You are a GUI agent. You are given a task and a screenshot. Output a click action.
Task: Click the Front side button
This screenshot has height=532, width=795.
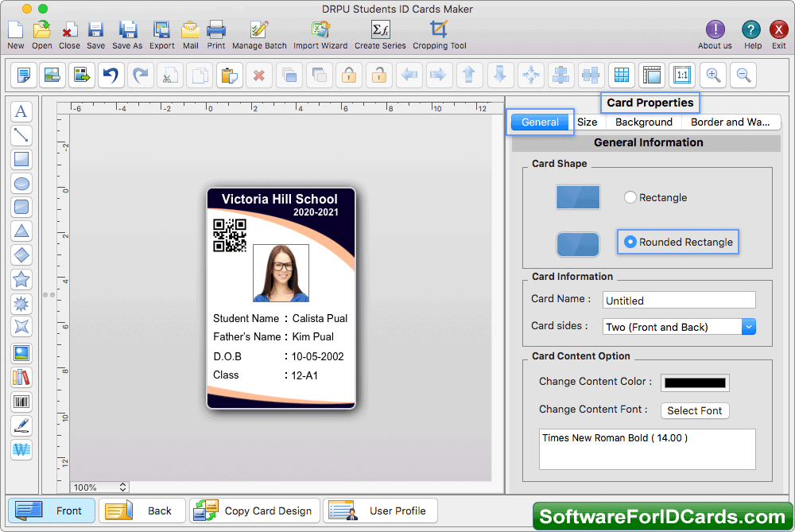(x=52, y=511)
